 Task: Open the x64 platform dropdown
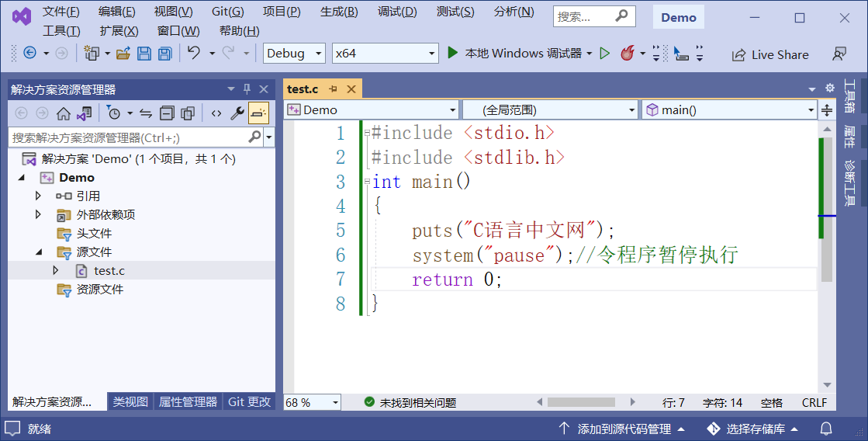[x=385, y=54]
